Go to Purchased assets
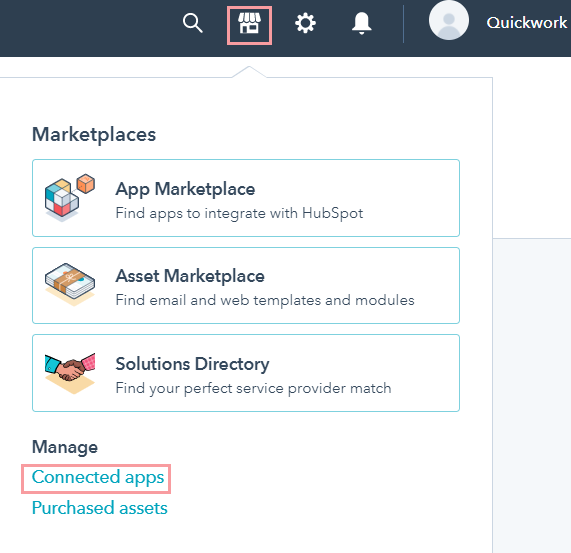Screen dimensions: 571x553 coord(99,508)
